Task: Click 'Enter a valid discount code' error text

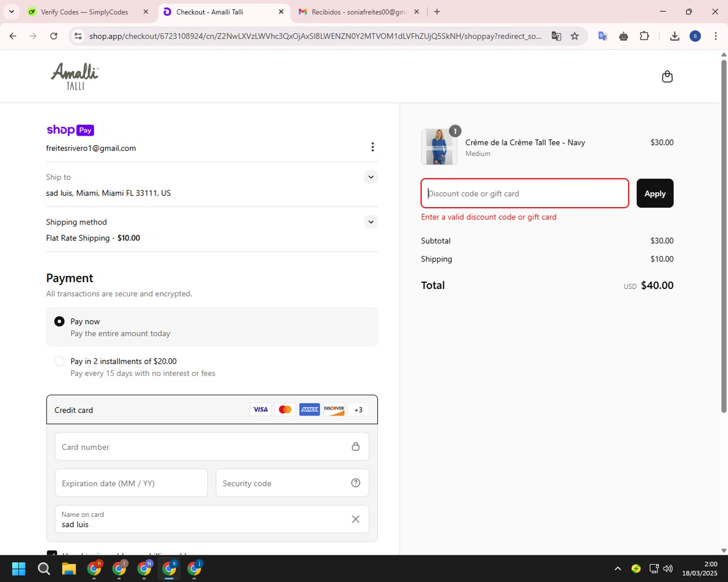Action: [x=489, y=217]
